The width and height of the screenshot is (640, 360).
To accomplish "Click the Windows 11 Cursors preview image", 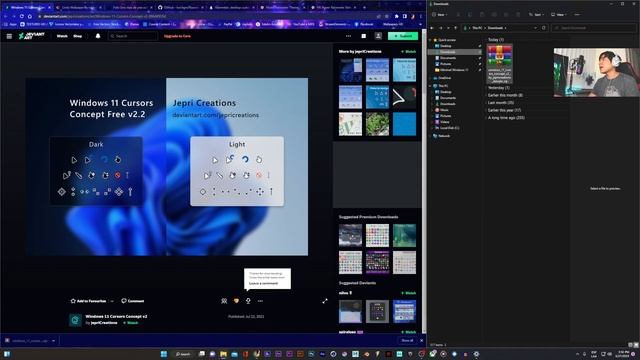I will pyautogui.click(x=167, y=167).
